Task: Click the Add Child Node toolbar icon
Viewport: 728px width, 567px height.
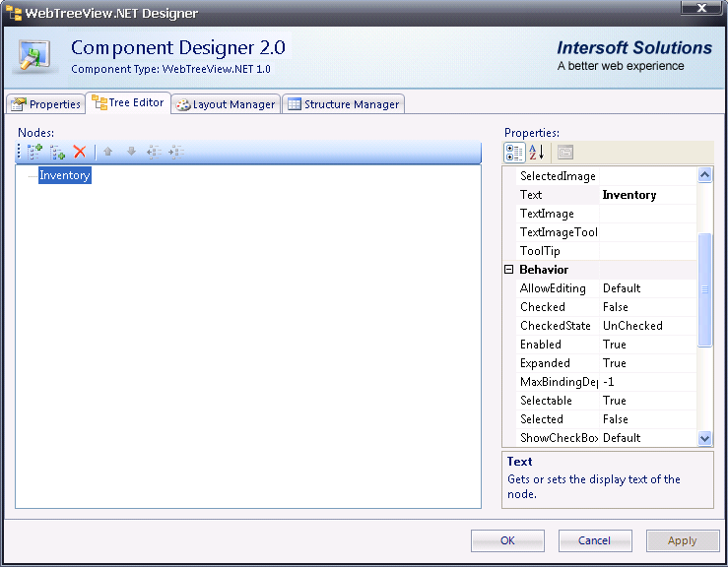Action: [57, 152]
